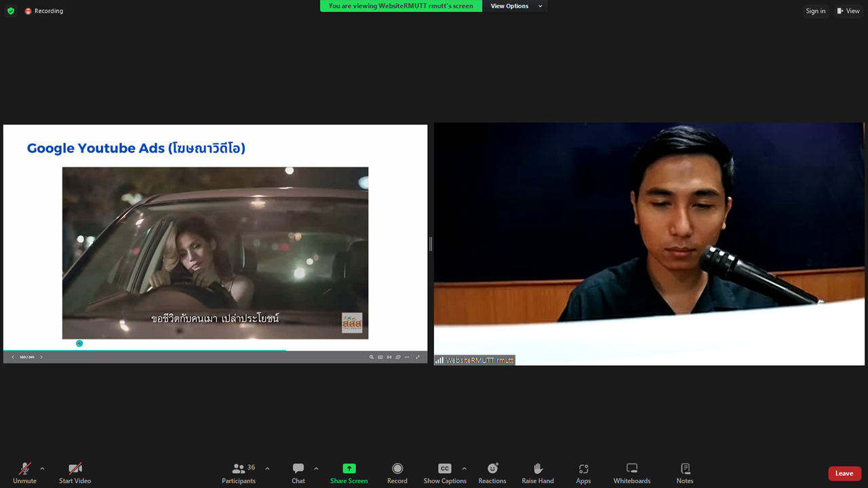Click the green encryption shield icon
868x488 pixels.
(11, 11)
